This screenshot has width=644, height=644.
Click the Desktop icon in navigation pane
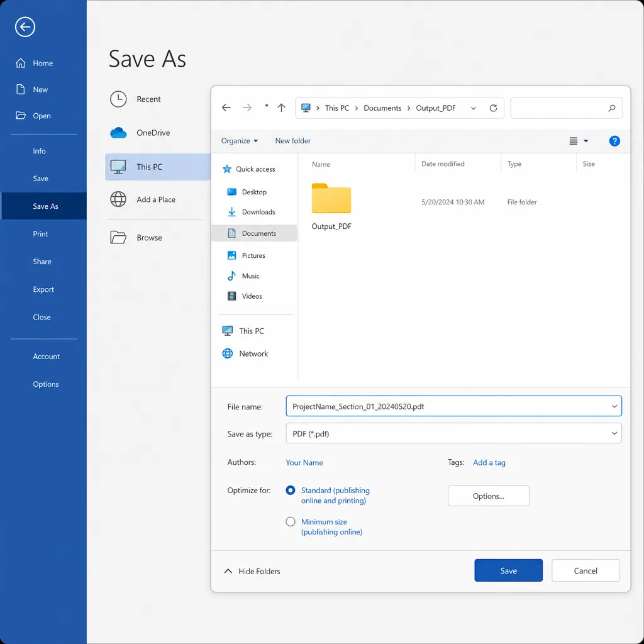click(x=231, y=192)
